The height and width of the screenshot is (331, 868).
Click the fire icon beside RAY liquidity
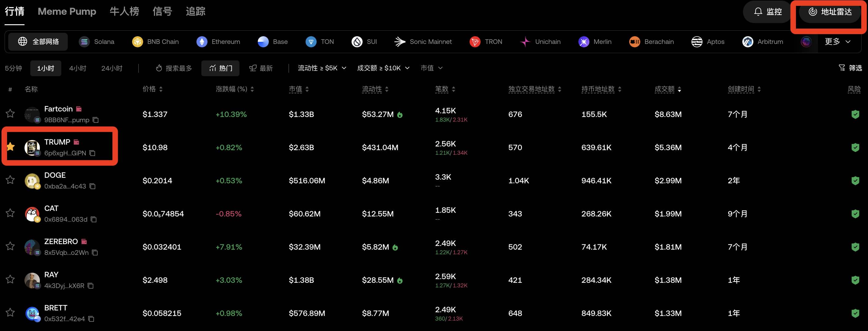pyautogui.click(x=400, y=280)
